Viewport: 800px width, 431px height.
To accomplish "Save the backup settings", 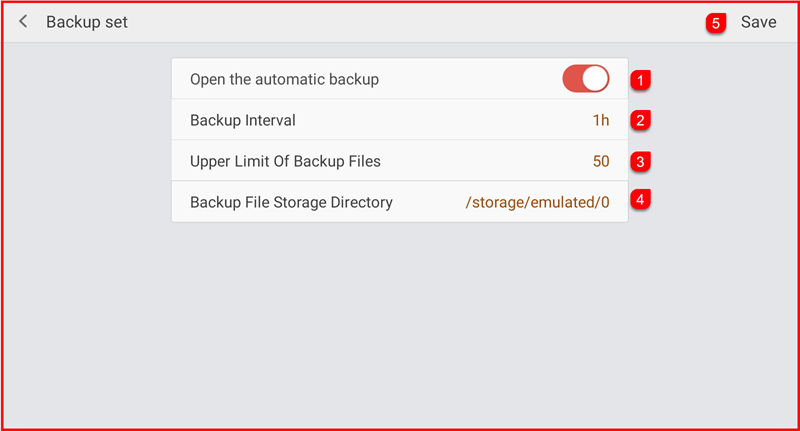I will click(x=758, y=22).
